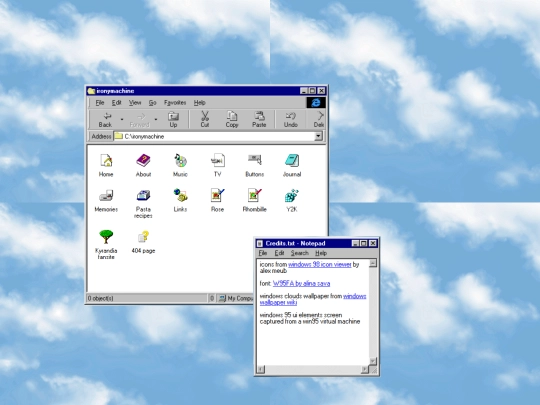Click Notepad vertical scrollbar down arrow
Viewport: 540px width, 405px height.
(x=373, y=361)
